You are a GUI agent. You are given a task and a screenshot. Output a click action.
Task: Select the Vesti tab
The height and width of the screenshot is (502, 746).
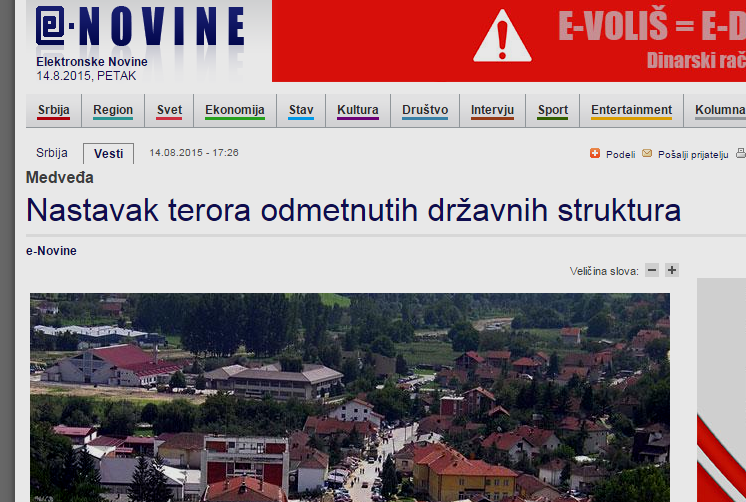pos(108,153)
